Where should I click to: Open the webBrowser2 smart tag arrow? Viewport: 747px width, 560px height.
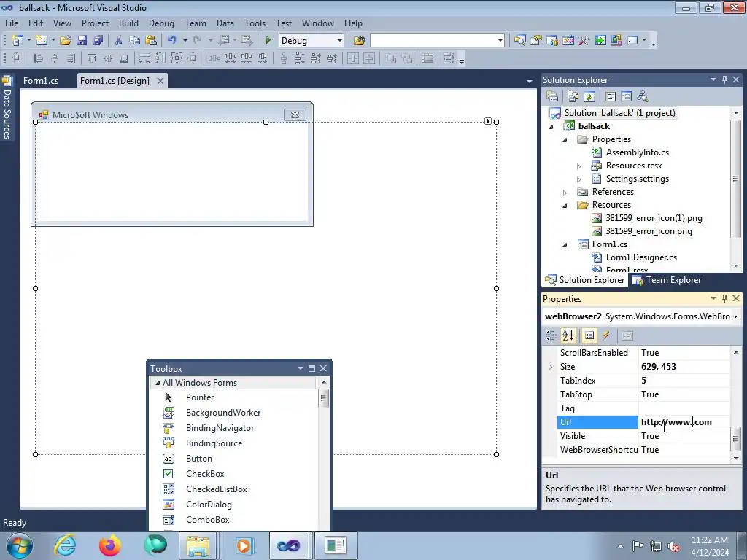(488, 121)
